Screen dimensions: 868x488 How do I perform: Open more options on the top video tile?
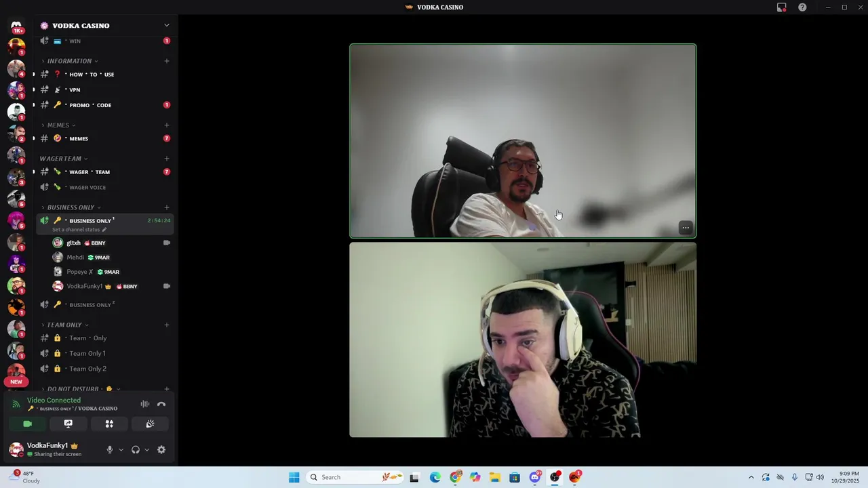[686, 228]
